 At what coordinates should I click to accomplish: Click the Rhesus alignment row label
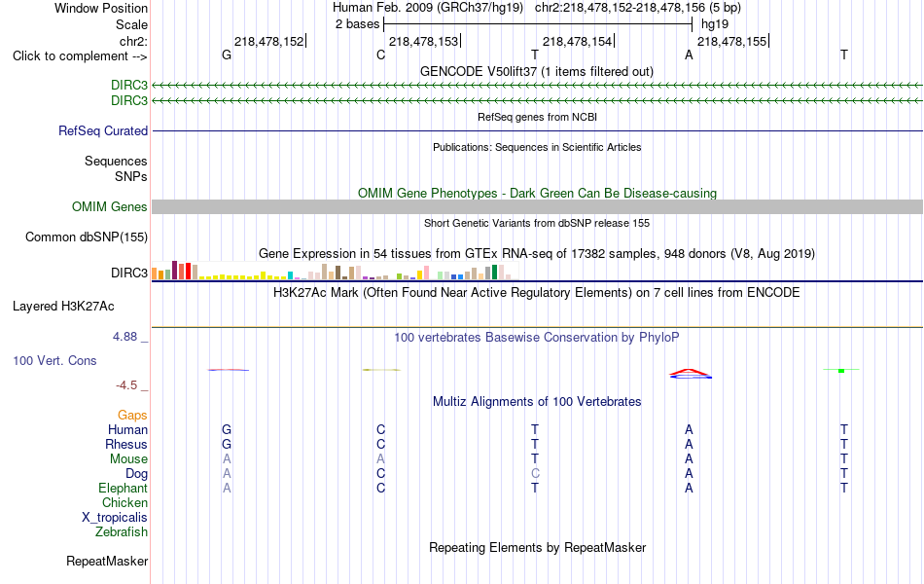coord(126,444)
